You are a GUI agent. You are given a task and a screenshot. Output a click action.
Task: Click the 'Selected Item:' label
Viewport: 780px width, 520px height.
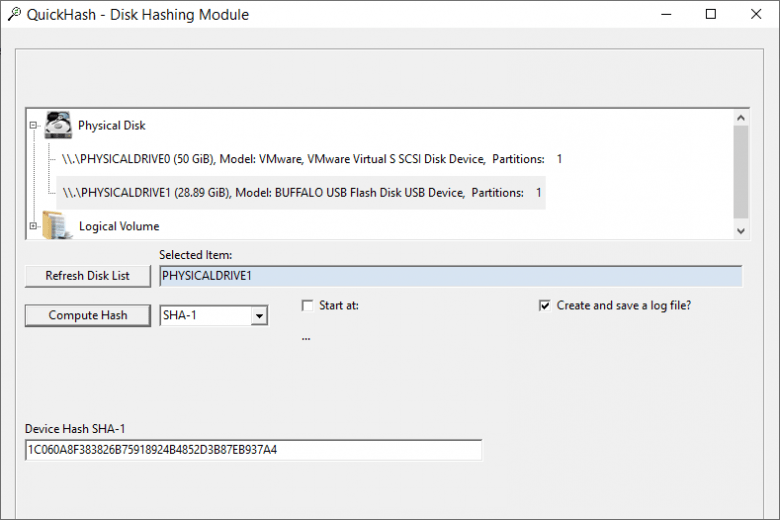tap(195, 255)
